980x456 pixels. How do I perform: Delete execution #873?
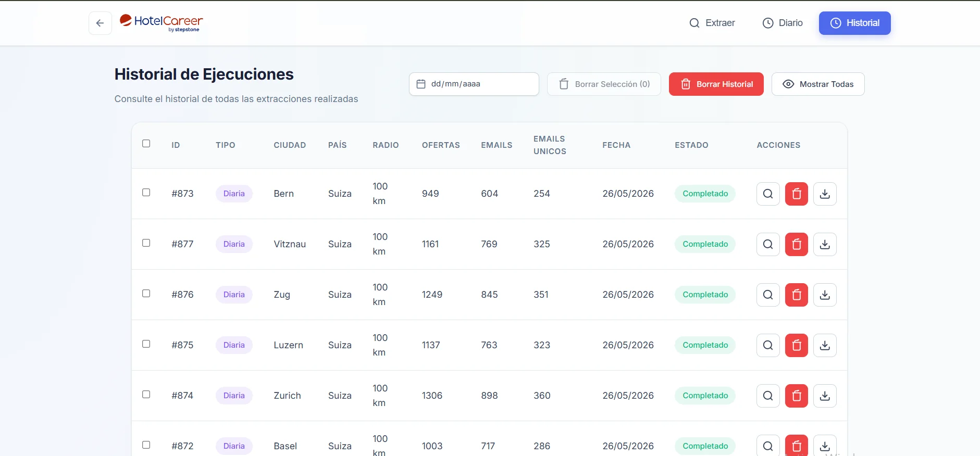[797, 194]
